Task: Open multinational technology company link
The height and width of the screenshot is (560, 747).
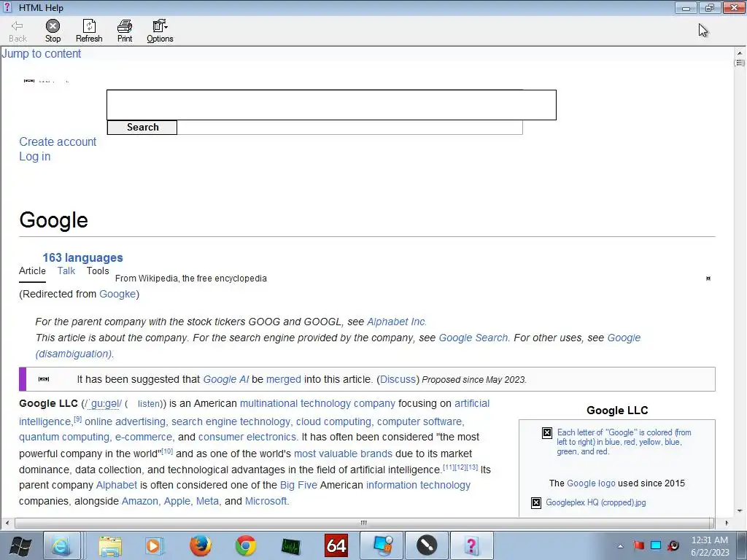Action: pyautogui.click(x=317, y=404)
